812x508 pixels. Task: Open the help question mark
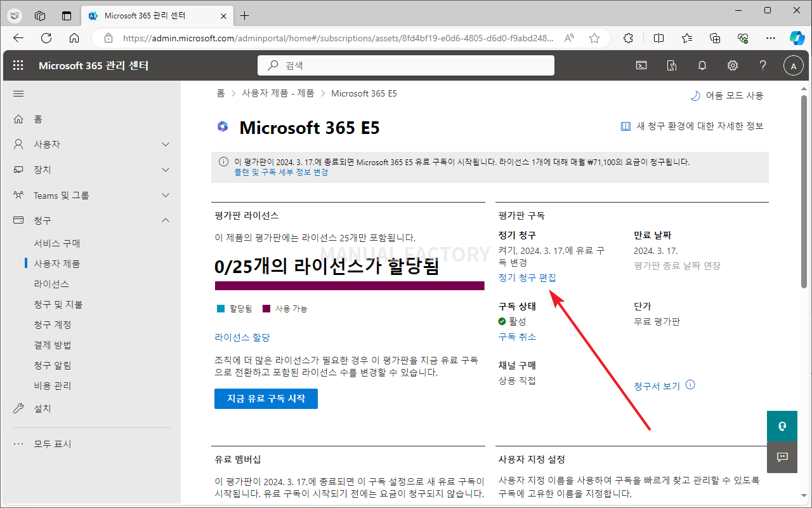coord(763,65)
